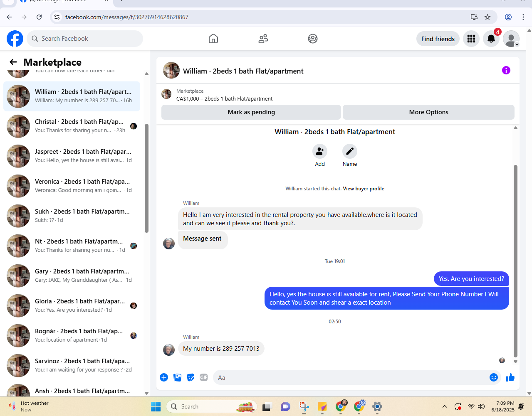Click the chat messages scrollbar thumb

515,261
